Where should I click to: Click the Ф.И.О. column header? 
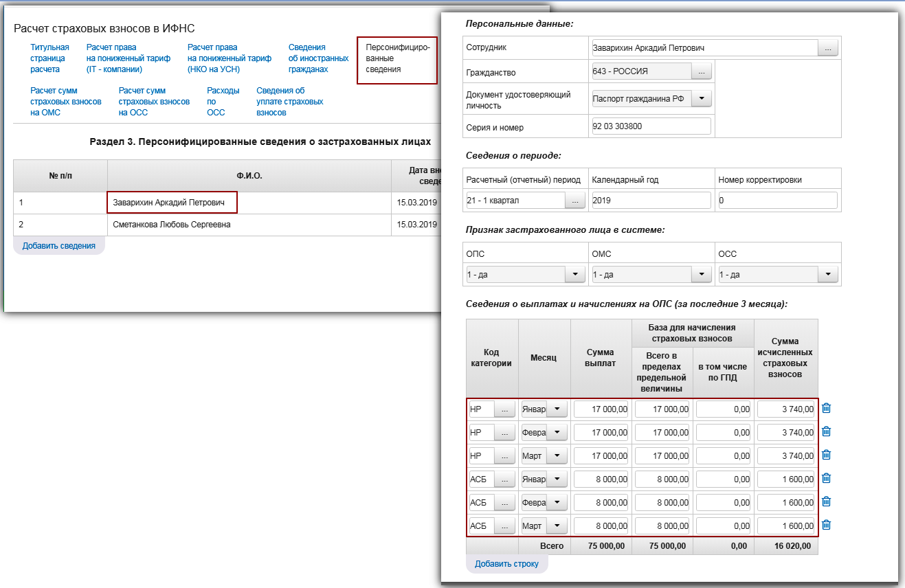(249, 176)
